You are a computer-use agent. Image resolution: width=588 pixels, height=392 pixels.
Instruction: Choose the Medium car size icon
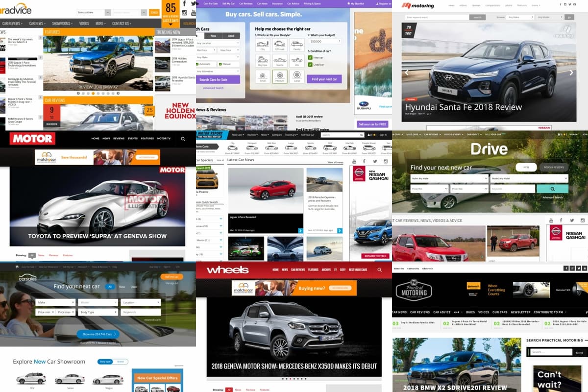click(280, 76)
